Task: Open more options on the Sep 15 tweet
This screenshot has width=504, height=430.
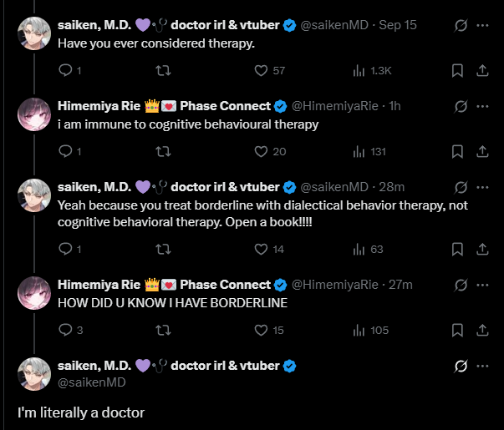Action: [x=482, y=25]
